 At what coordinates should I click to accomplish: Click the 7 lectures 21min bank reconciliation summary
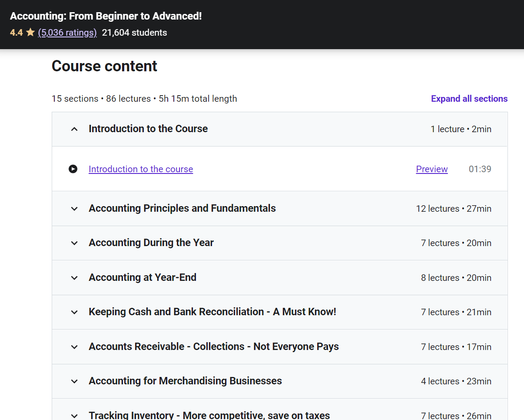click(x=456, y=312)
